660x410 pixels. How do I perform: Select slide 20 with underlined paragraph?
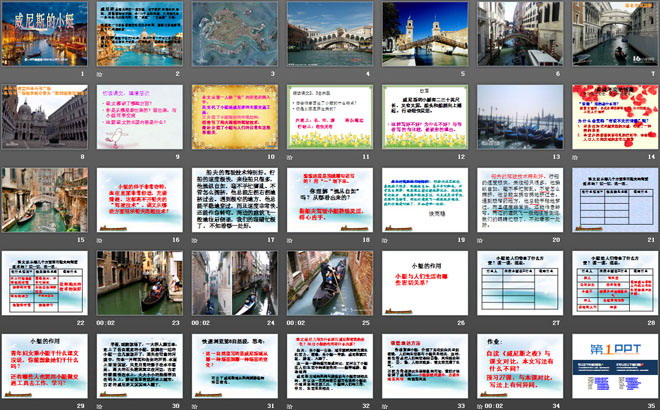(x=520, y=200)
